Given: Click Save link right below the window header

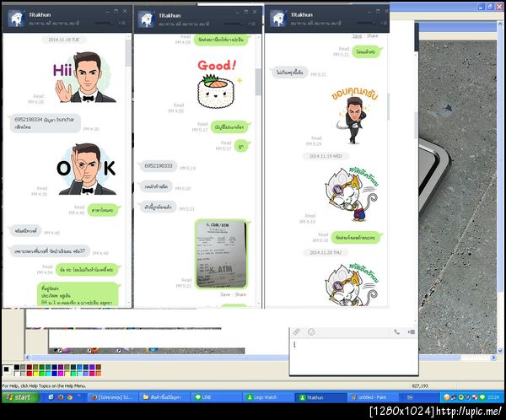Looking at the screenshot, I should click(357, 36).
